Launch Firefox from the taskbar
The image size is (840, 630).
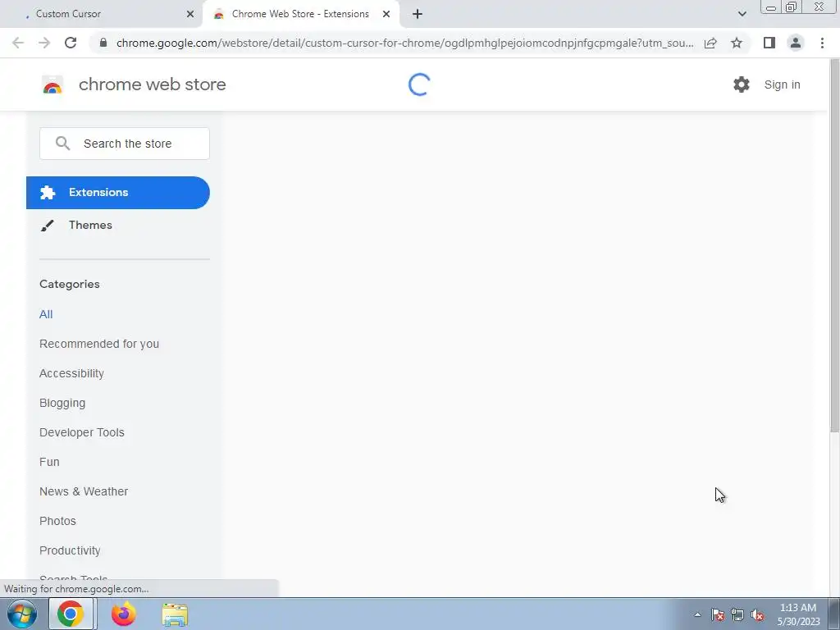pyautogui.click(x=123, y=614)
